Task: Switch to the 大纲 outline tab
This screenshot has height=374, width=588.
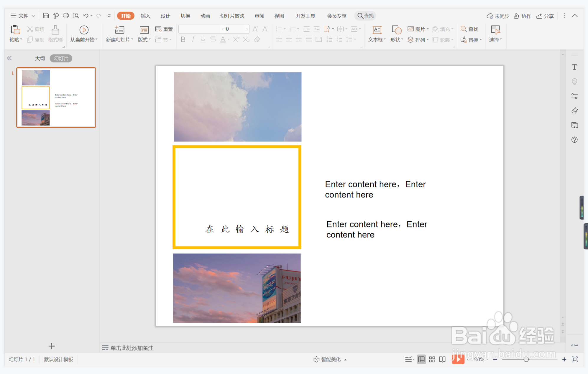Action: tap(40, 58)
